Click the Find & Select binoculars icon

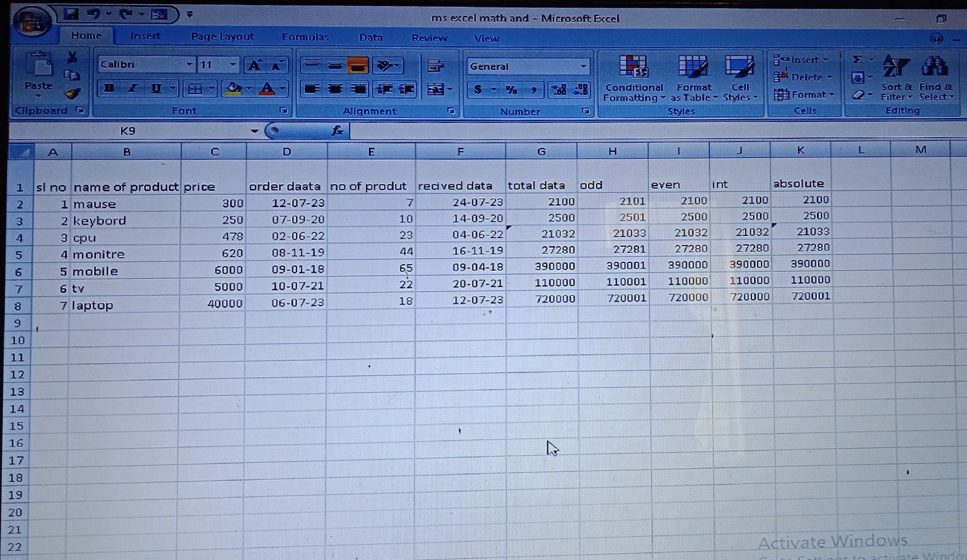click(x=935, y=78)
